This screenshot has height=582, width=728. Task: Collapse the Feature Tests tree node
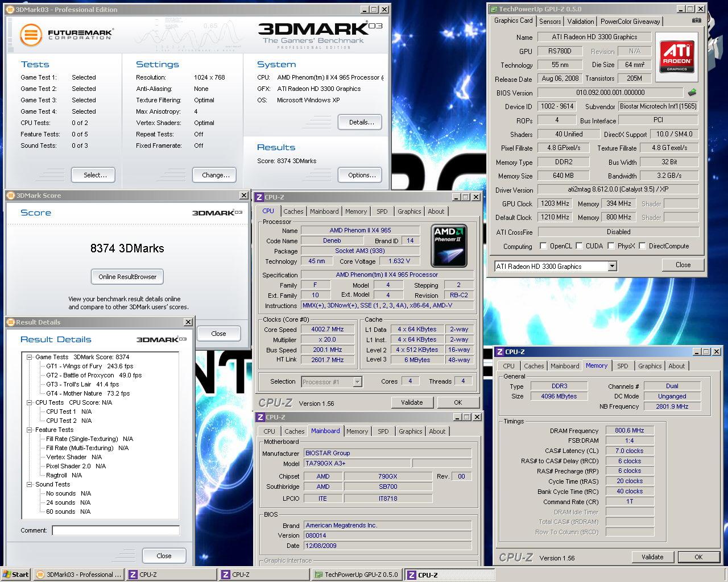[x=30, y=430]
